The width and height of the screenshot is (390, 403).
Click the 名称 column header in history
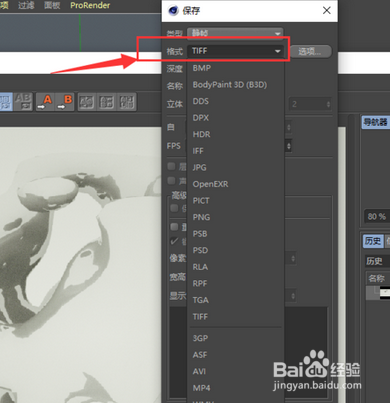tap(377, 278)
